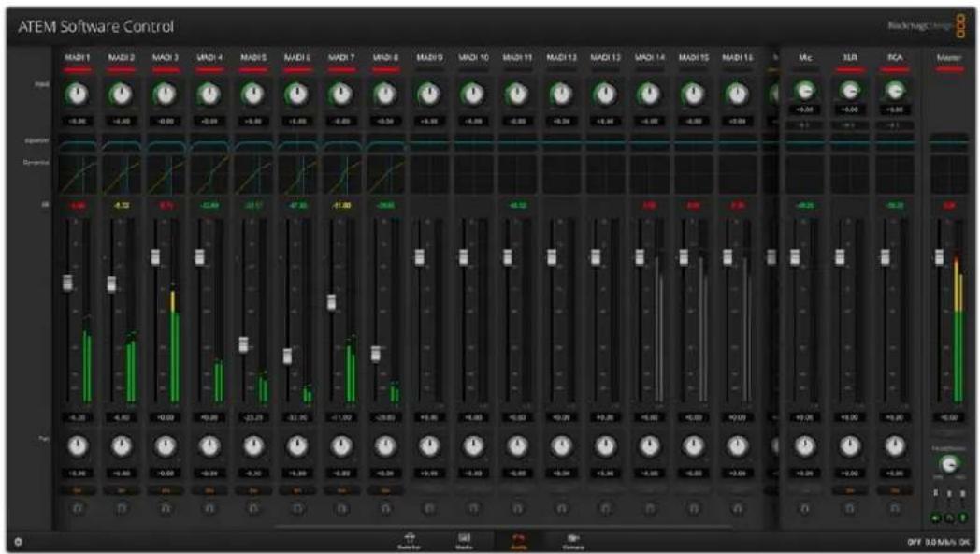Click the Master fader handle
Viewport: 980px width, 554px height.
point(939,257)
